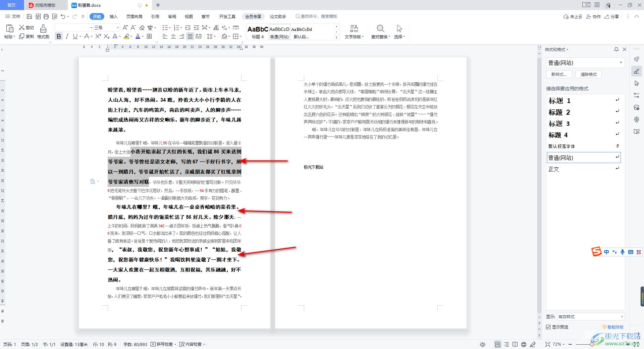The width and height of the screenshot is (644, 349).
Task: Switch to the References tab
Action: coord(155,16)
